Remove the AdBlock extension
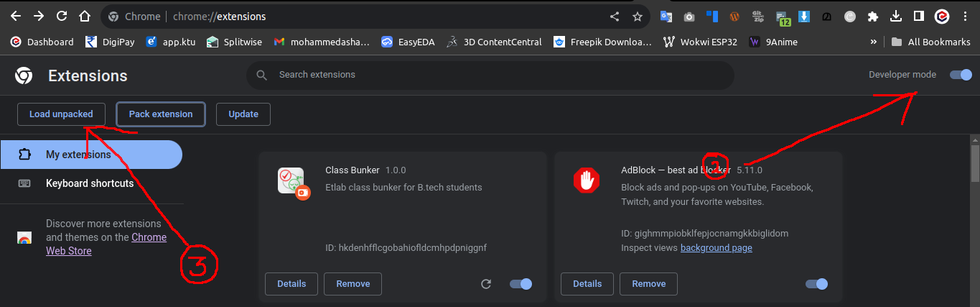This screenshot has height=307, width=980. 648,284
